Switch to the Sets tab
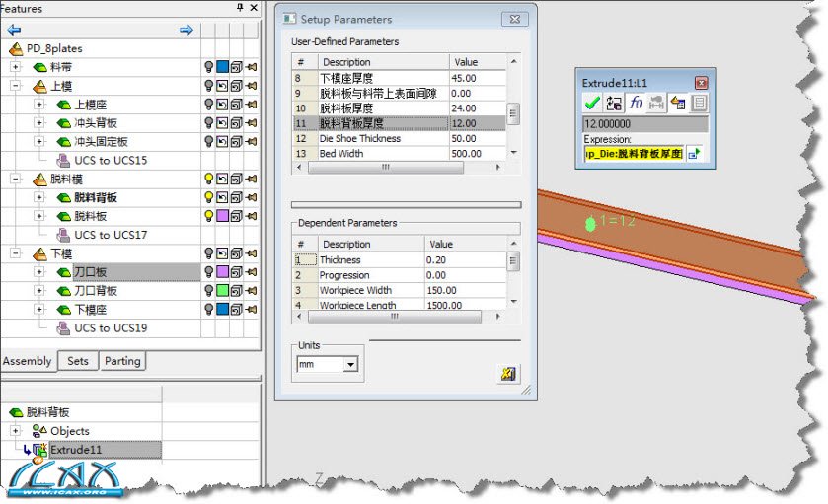Viewport: 828px width, 504px height. point(78,361)
